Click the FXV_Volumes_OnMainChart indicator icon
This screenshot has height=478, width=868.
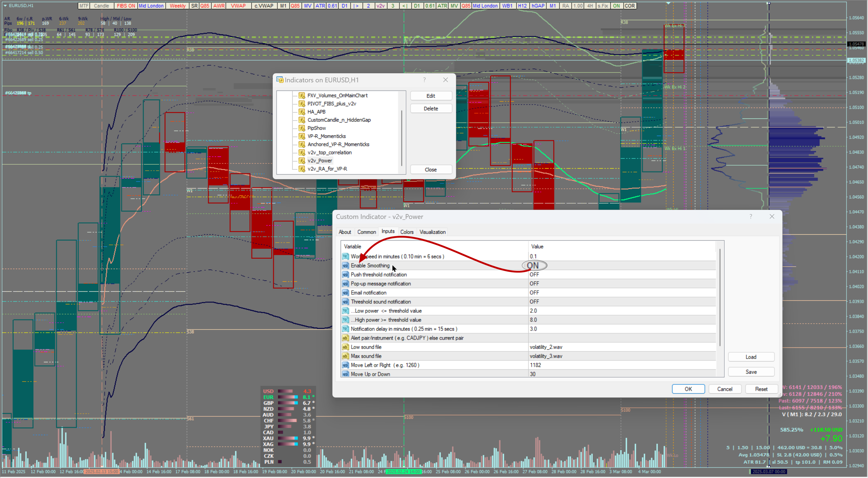[x=302, y=96]
